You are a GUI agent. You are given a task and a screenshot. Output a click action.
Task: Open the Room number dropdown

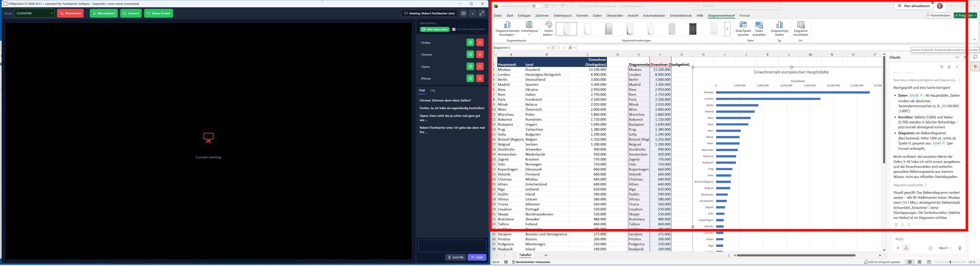point(52,13)
